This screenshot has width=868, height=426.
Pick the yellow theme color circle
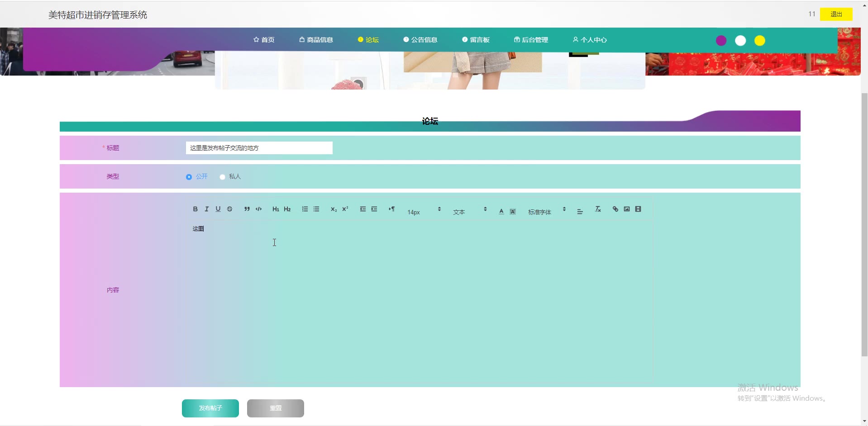pyautogui.click(x=760, y=41)
